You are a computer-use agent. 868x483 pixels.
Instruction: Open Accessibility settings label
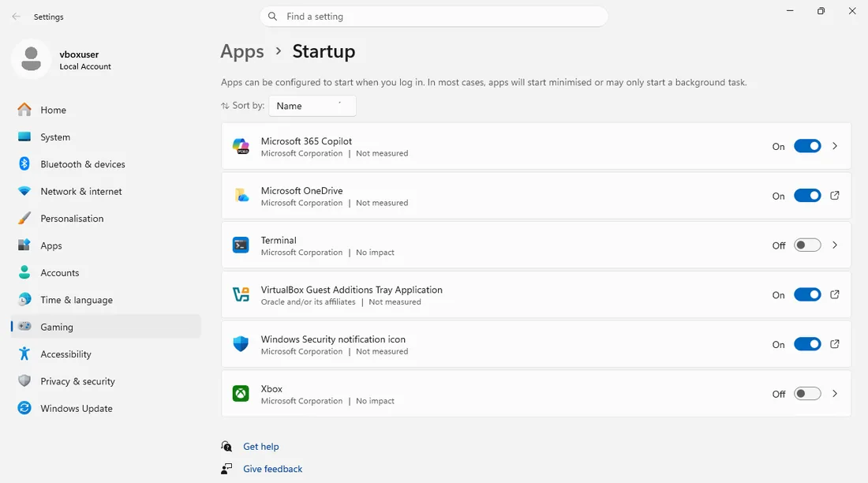65,354
